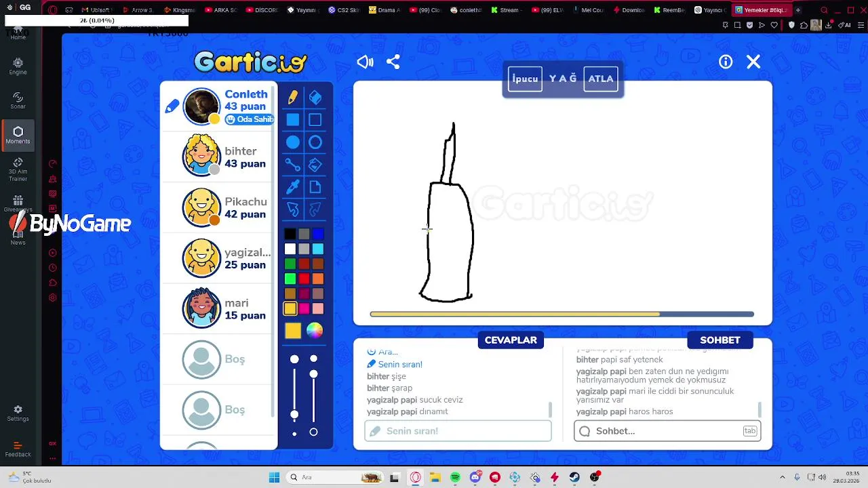
Task: Click the ATLA skip button
Action: click(x=601, y=79)
